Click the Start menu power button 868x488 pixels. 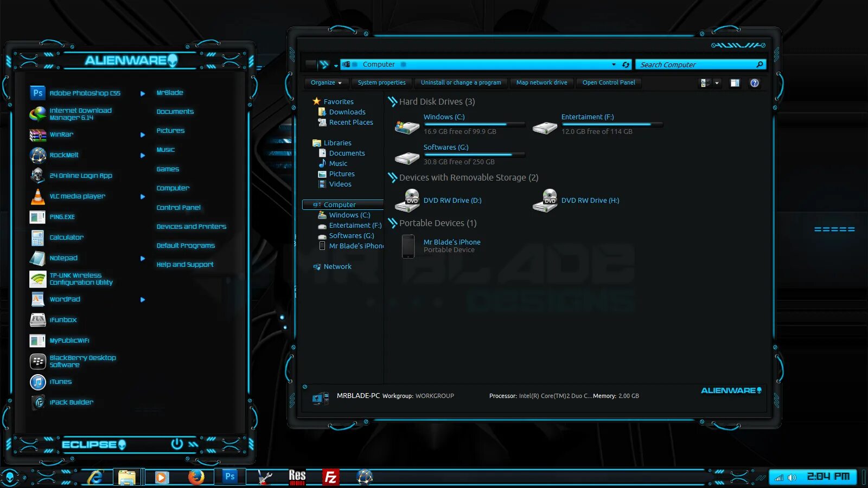click(177, 444)
